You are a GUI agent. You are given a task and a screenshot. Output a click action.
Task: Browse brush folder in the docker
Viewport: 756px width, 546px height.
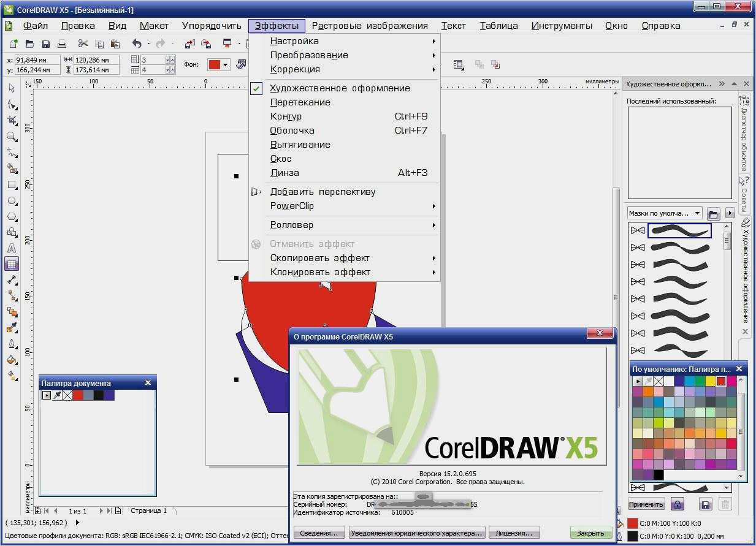(713, 213)
